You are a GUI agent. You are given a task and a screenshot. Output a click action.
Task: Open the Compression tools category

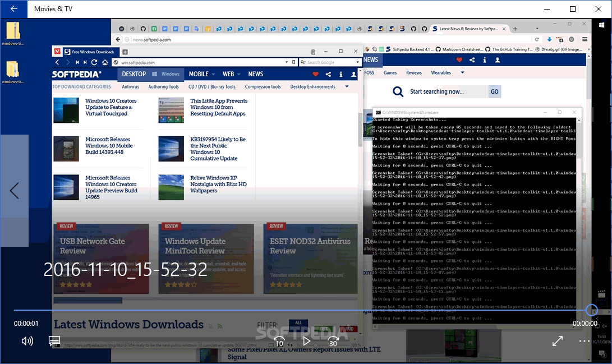(263, 86)
